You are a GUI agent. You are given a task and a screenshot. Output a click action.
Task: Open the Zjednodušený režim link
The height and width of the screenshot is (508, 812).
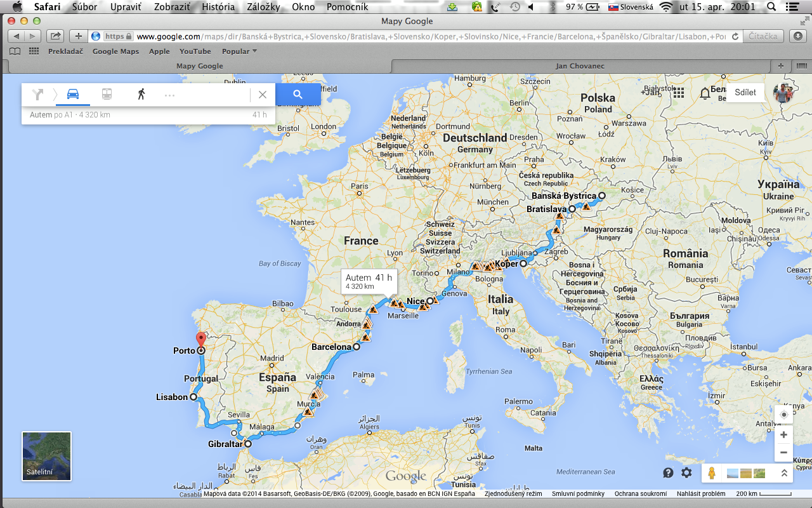tap(513, 493)
